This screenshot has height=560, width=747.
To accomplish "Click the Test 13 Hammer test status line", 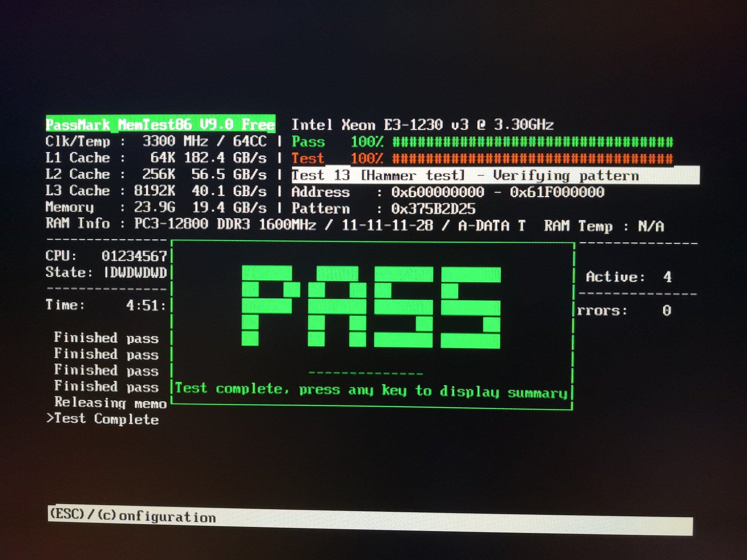I will point(495,175).
